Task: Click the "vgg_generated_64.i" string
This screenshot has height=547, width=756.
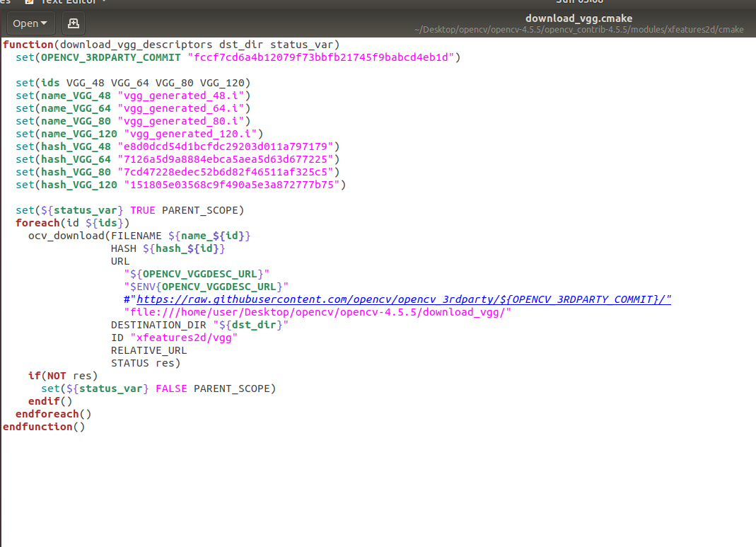Action: [x=181, y=108]
